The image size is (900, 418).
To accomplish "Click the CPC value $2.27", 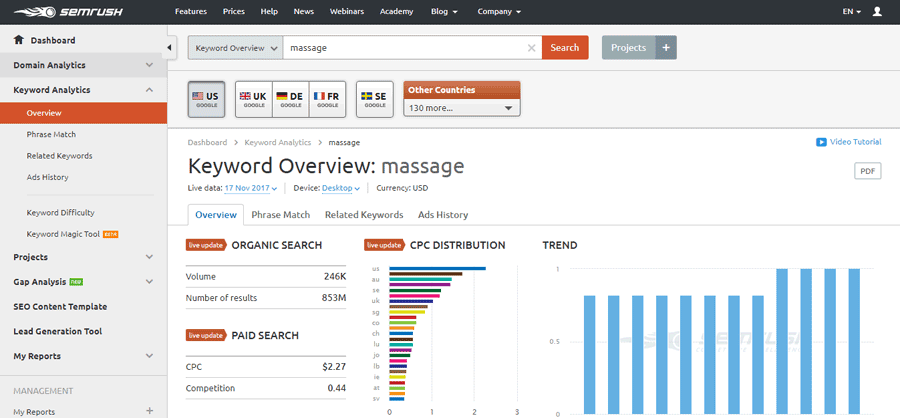I will point(334,367).
